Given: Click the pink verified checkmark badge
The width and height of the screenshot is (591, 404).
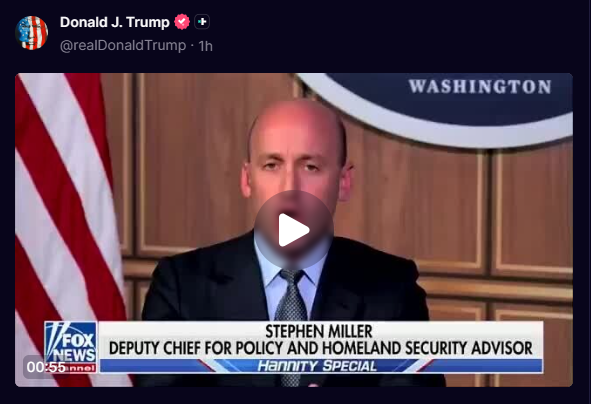Looking at the screenshot, I should pyautogui.click(x=182, y=22).
